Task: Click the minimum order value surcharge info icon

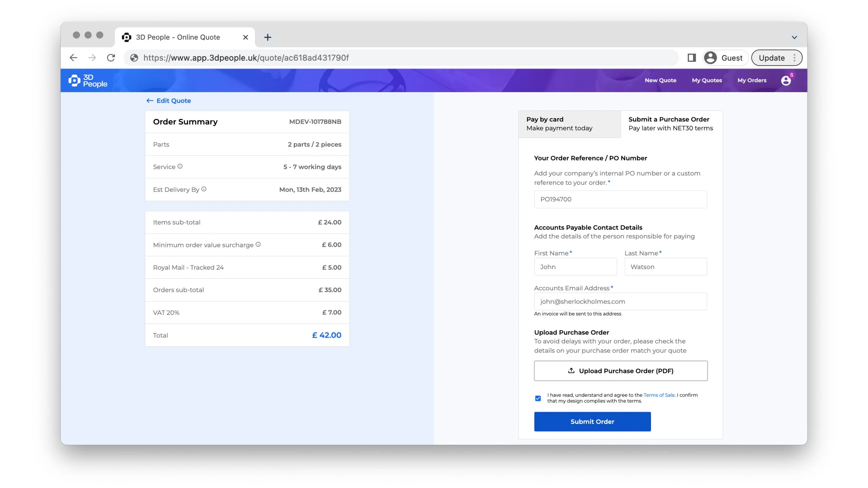Action: (x=258, y=244)
